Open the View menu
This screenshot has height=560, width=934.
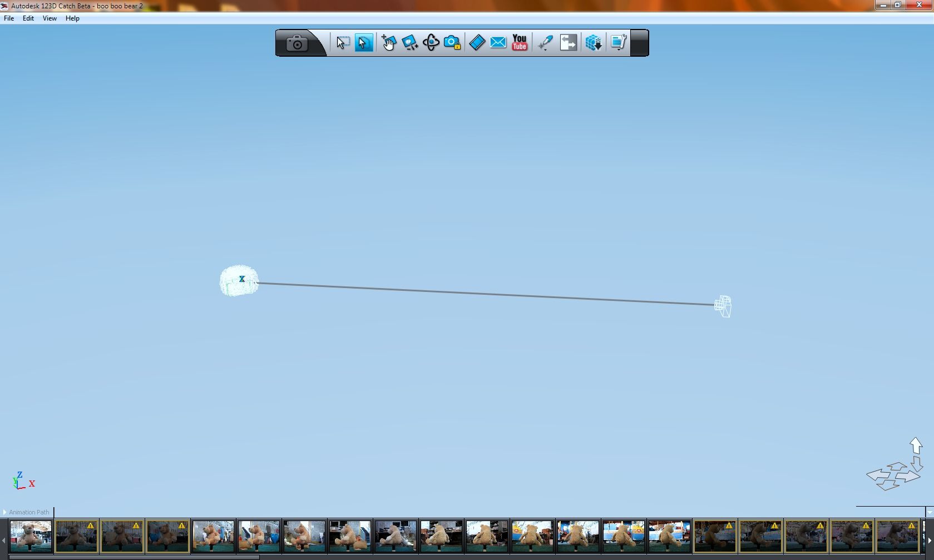[50, 18]
